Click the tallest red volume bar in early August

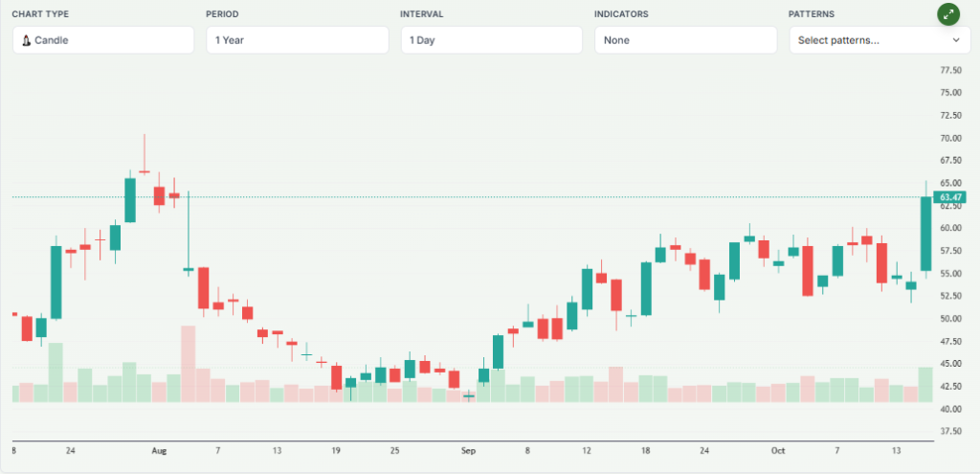click(x=188, y=363)
